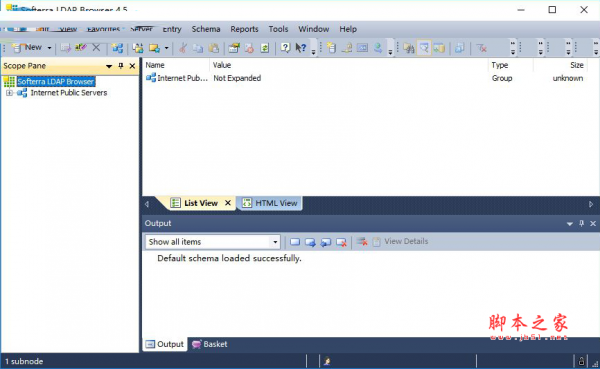The height and width of the screenshot is (369, 600).
Task: Click the Help question mark icon
Action: click(x=285, y=48)
